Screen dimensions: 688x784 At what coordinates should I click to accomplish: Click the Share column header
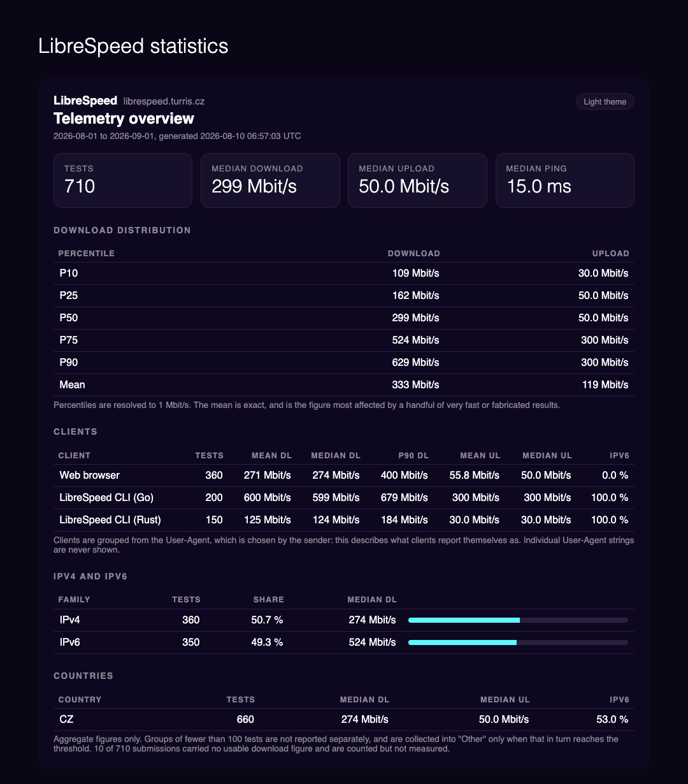point(269,600)
